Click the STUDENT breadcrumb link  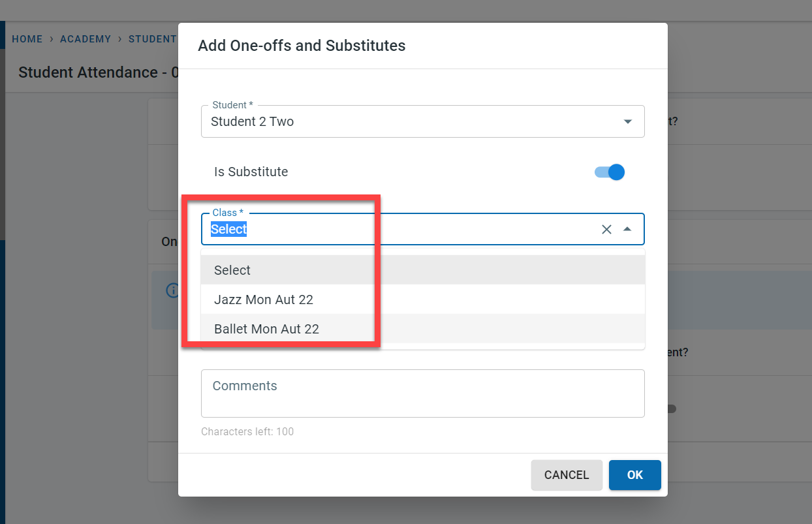(152, 39)
